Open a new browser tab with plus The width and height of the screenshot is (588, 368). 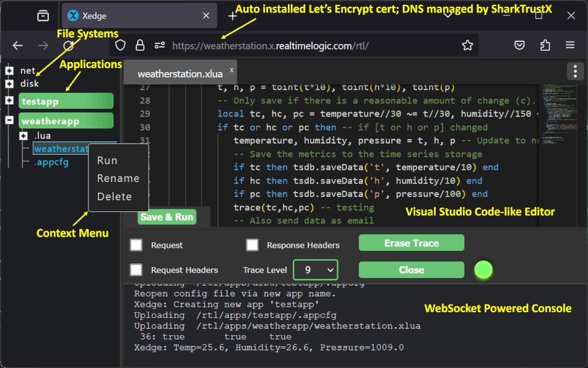click(233, 15)
